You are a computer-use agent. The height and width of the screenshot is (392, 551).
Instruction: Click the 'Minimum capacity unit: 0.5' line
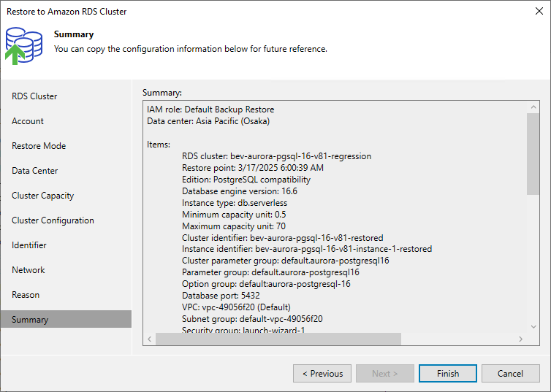pyautogui.click(x=234, y=215)
